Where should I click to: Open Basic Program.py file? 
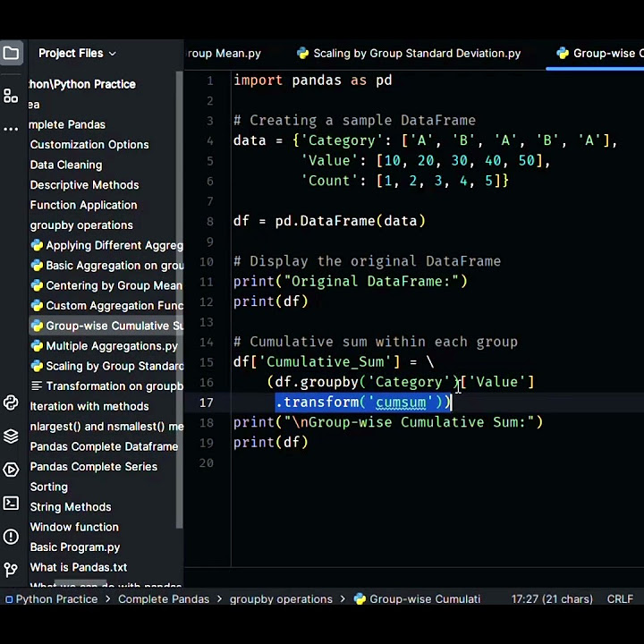(75, 547)
